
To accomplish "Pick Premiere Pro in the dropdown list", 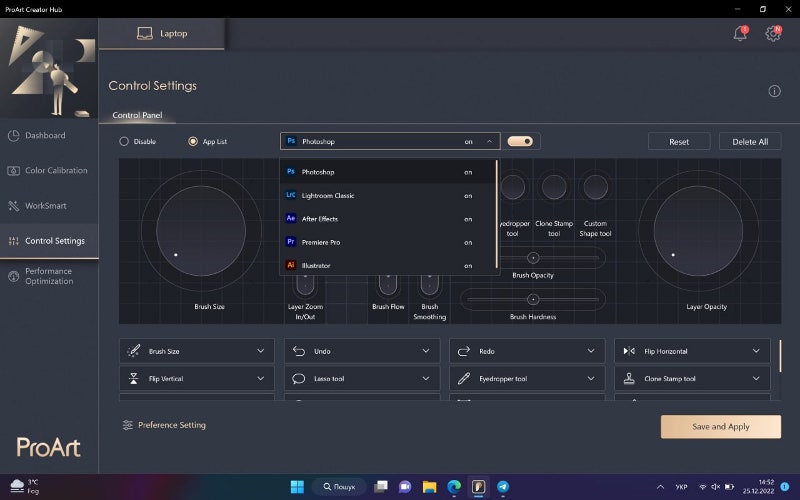I will [x=388, y=242].
